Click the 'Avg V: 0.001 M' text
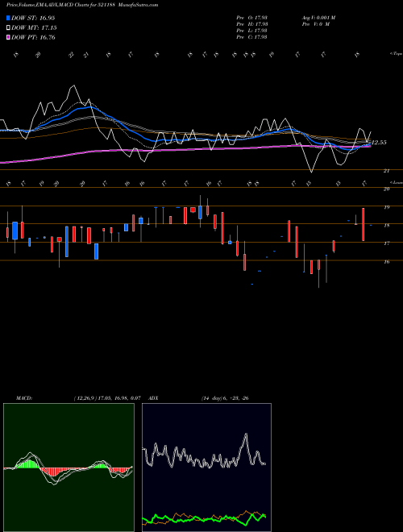This screenshot has height=532, width=403. 318,18
